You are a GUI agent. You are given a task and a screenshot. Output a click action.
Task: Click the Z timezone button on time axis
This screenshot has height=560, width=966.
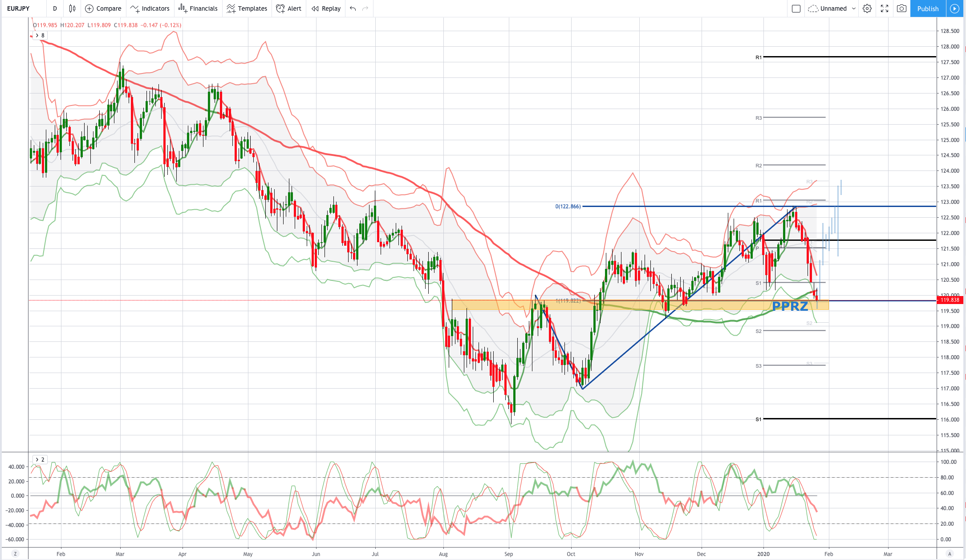tap(15, 554)
